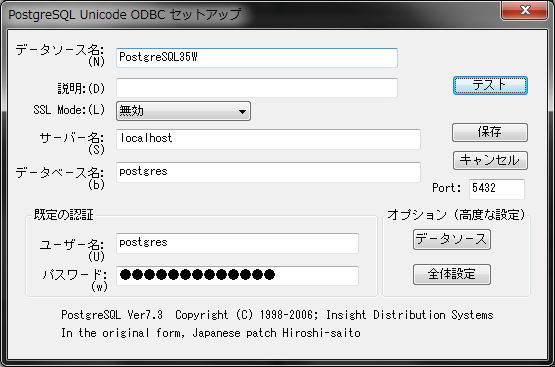Click the Japanese patch Hiroshi-saito text line

point(211,333)
